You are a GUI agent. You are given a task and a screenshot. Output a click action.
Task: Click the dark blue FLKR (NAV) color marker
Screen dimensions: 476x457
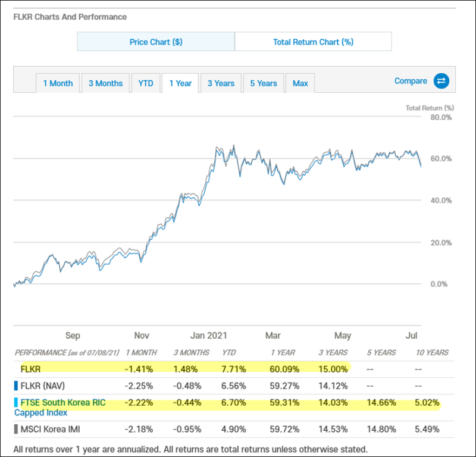(17, 386)
